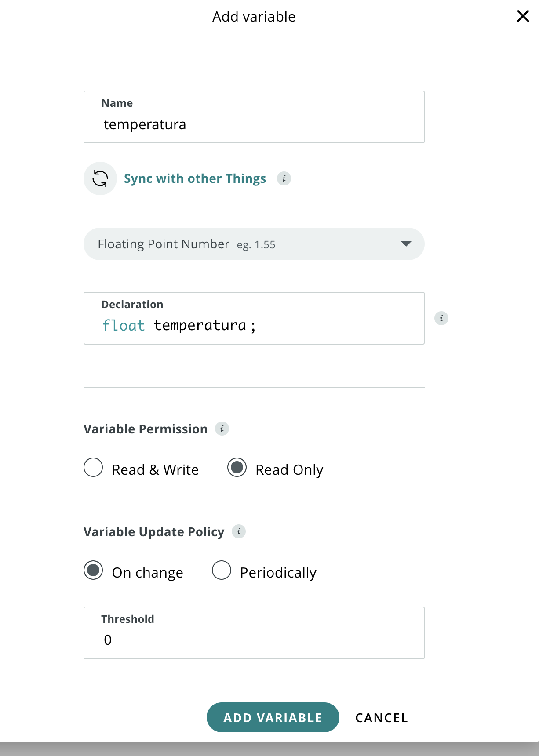Image resolution: width=539 pixels, height=756 pixels.
Task: Choose Periodically update policy
Action: click(222, 571)
